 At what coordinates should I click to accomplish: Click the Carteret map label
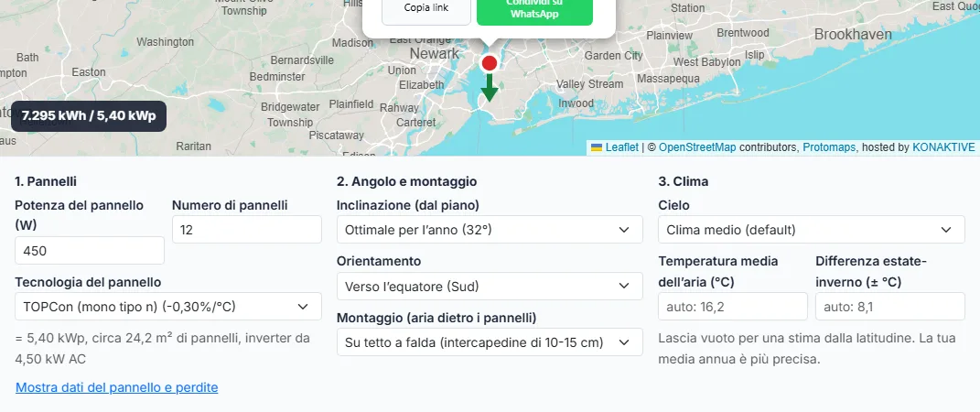415,123
